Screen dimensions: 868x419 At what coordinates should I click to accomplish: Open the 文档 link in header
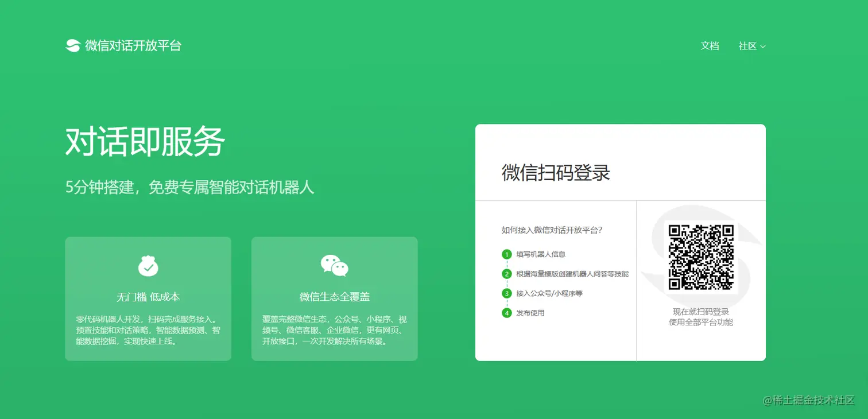[x=710, y=46]
